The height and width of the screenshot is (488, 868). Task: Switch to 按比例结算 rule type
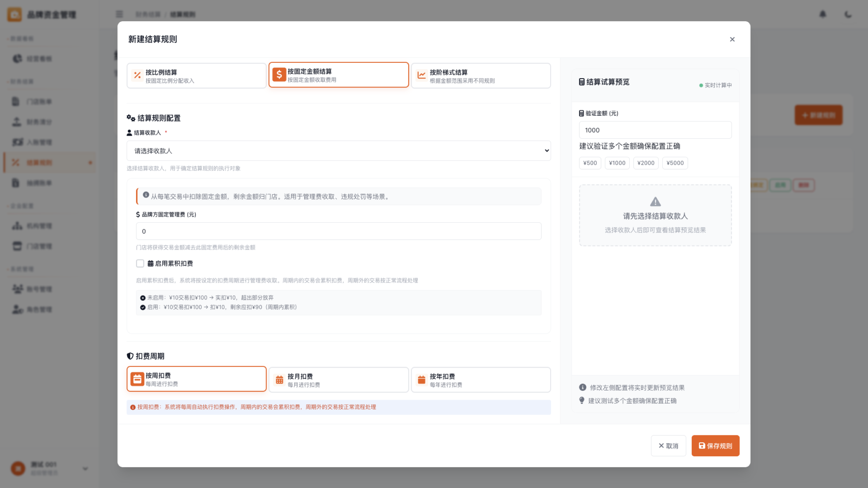[196, 76]
